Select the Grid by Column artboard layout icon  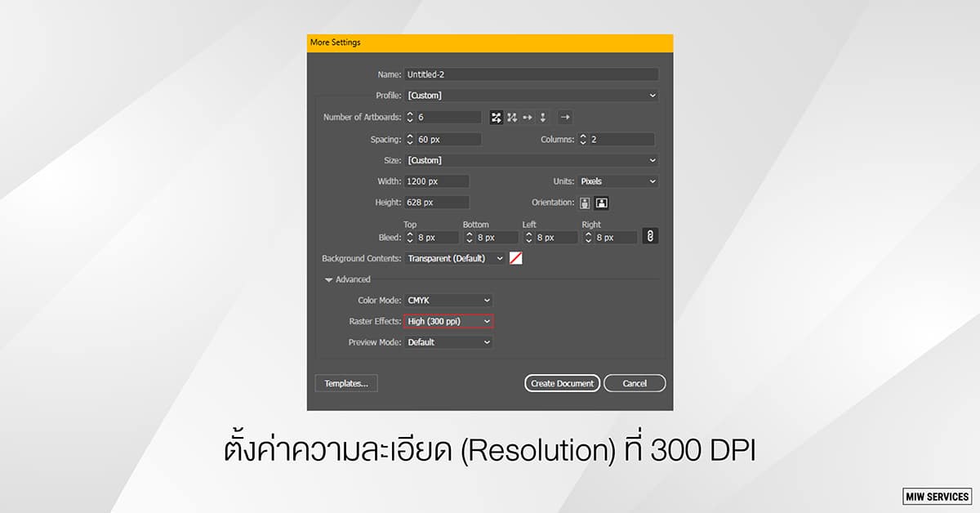pyautogui.click(x=511, y=118)
